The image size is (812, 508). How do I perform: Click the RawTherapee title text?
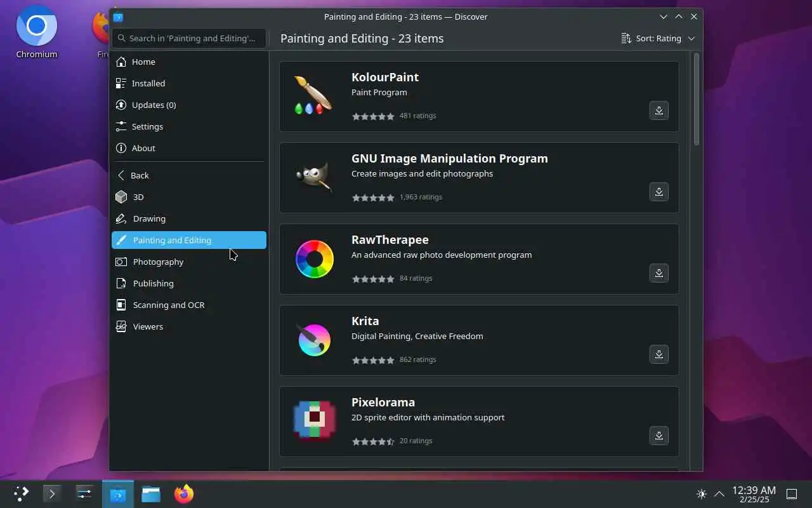[390, 239]
